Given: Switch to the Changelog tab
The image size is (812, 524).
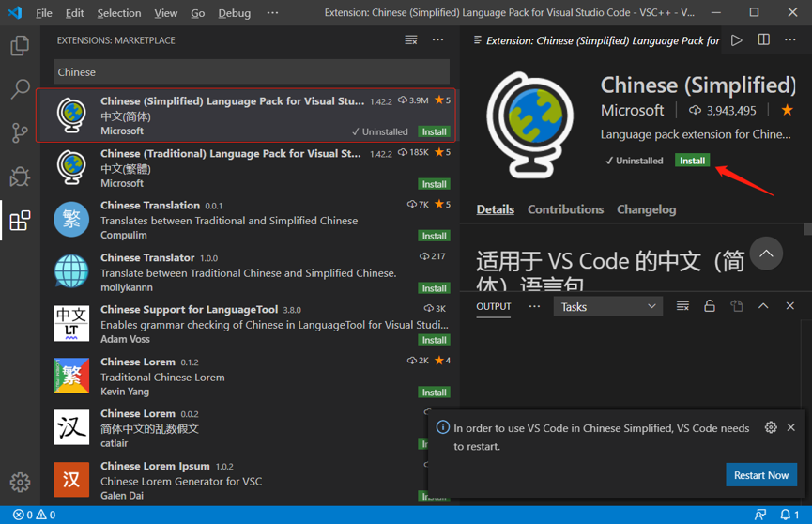Looking at the screenshot, I should pos(646,209).
